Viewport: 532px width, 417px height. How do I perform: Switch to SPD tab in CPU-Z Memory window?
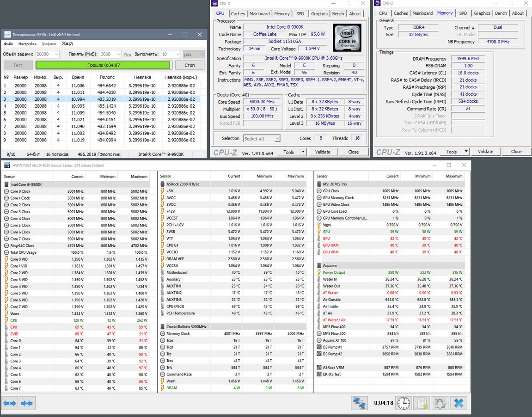[463, 13]
